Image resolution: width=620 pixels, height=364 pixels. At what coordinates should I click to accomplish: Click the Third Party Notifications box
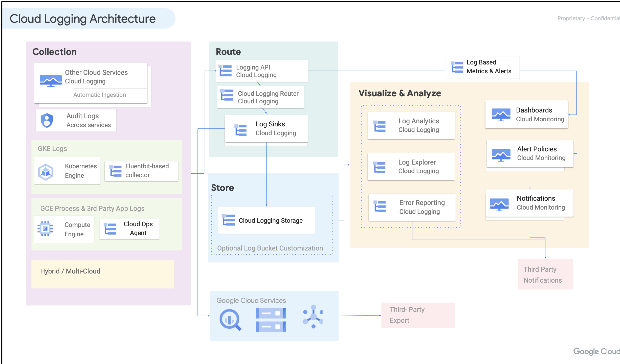(x=545, y=274)
